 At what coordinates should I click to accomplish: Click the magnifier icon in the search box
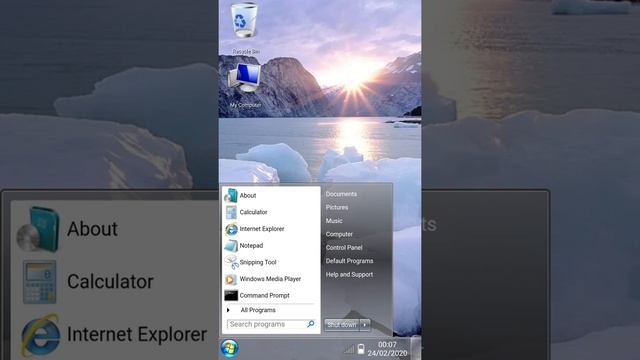pyautogui.click(x=311, y=324)
